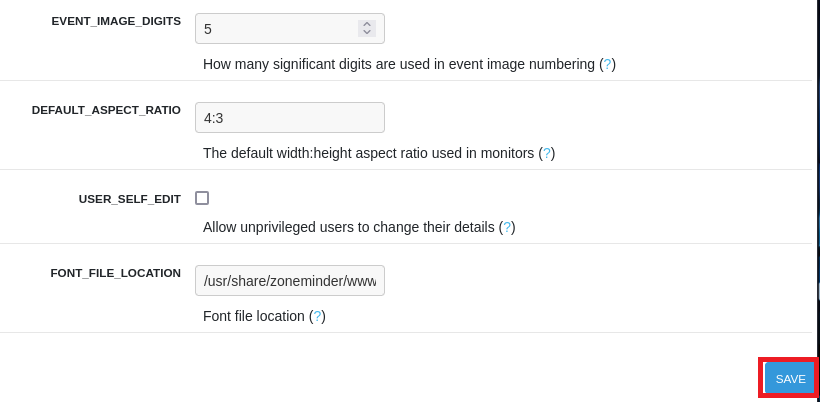This screenshot has height=402, width=820.
Task: Click the 'How many significant digits' description
Action: [x=399, y=64]
